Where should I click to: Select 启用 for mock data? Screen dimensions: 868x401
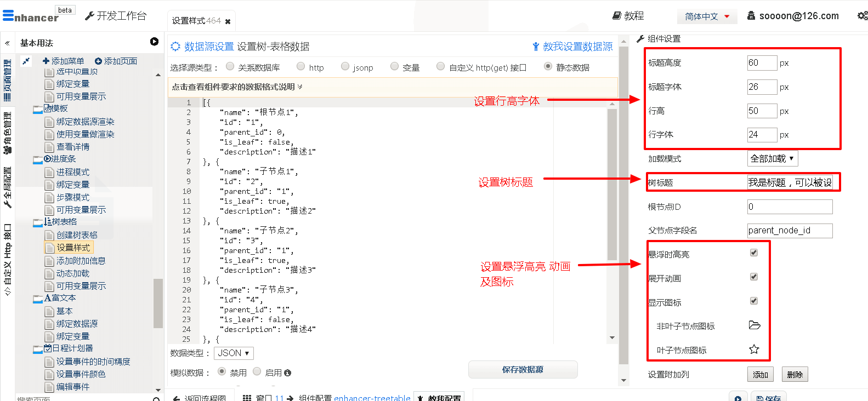pos(257,371)
